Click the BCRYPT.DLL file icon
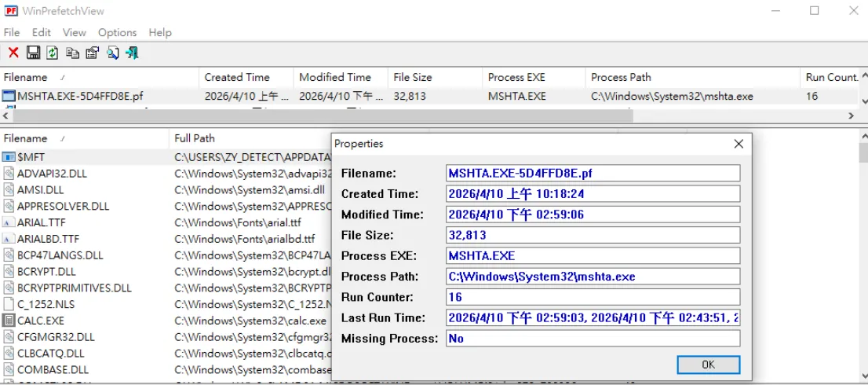 click(9, 271)
